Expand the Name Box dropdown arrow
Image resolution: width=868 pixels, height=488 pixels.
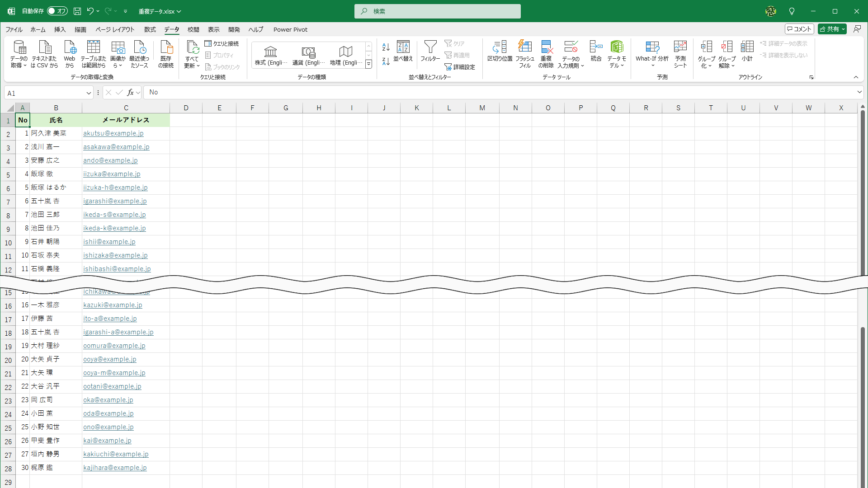coord(89,93)
